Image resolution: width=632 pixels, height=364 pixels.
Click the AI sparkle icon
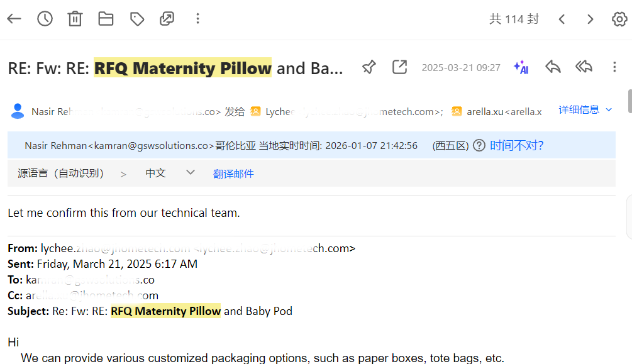(x=521, y=67)
